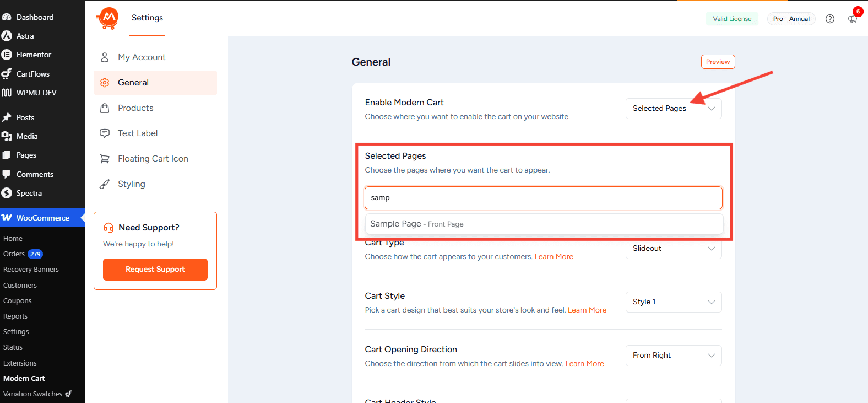Viewport: 868px width, 403px height.
Task: Open the Styling settings section
Action: coord(155,184)
